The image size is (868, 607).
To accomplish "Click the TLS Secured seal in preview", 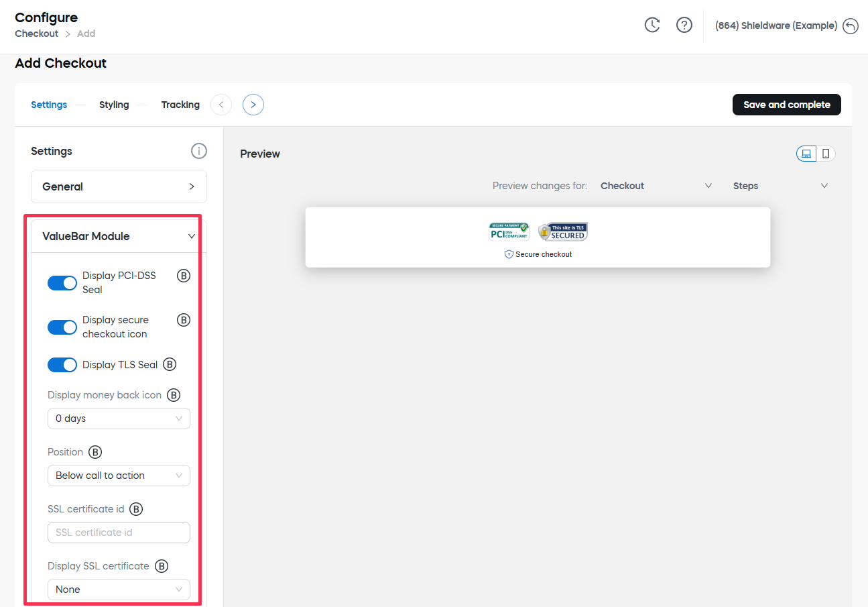I will [x=563, y=231].
